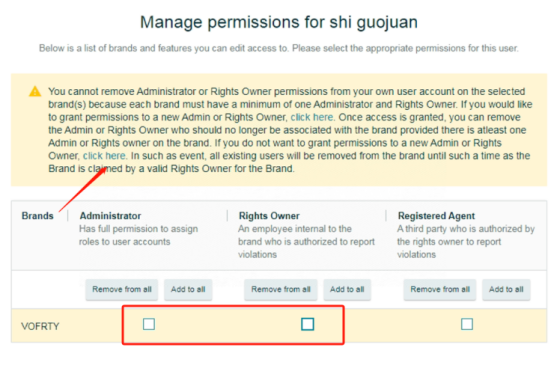Click the Registered Agent role description text
This screenshot has width=554, height=377.
[466, 242]
